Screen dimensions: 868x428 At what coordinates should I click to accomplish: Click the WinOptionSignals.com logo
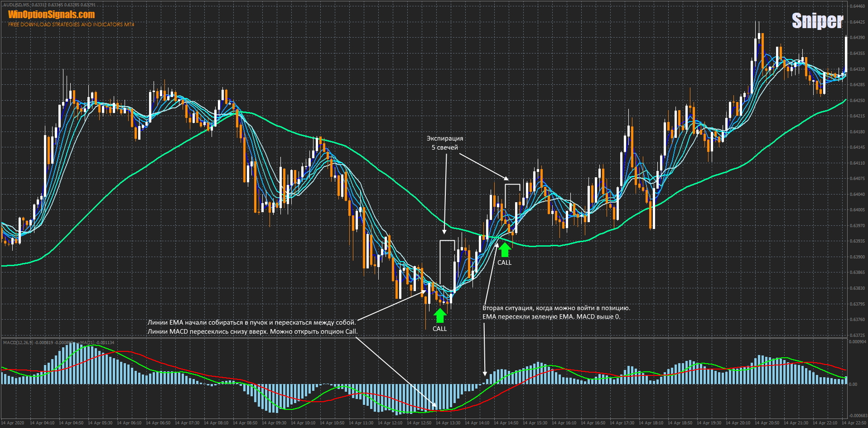51,15
